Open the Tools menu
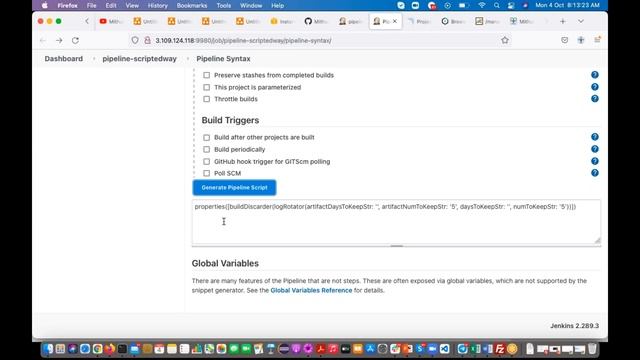640x360 pixels. 224,5
